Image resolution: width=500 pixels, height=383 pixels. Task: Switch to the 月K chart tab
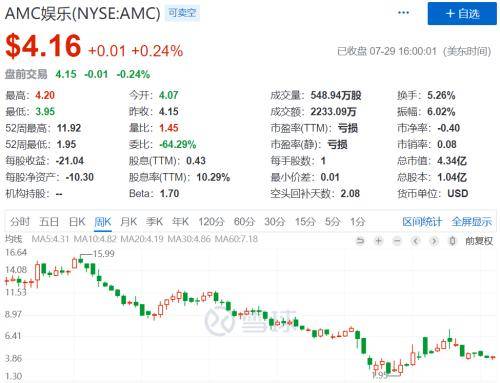[x=128, y=221]
